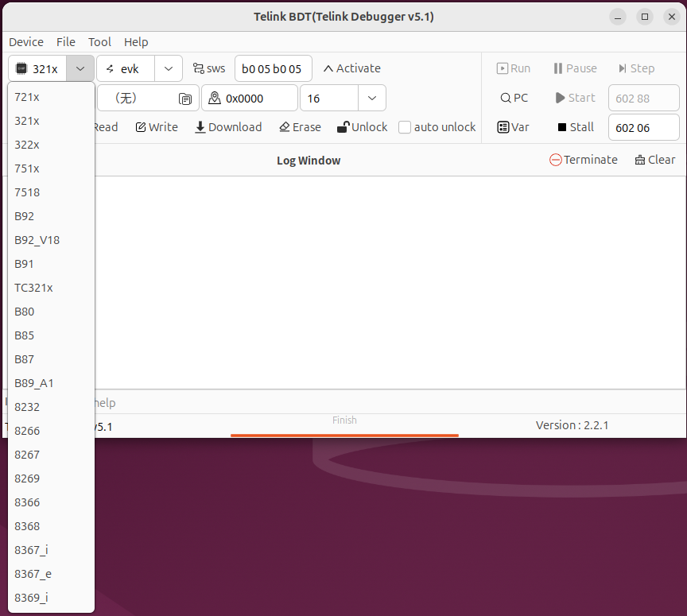
Task: Click the Unlock padlock button
Action: (x=362, y=127)
